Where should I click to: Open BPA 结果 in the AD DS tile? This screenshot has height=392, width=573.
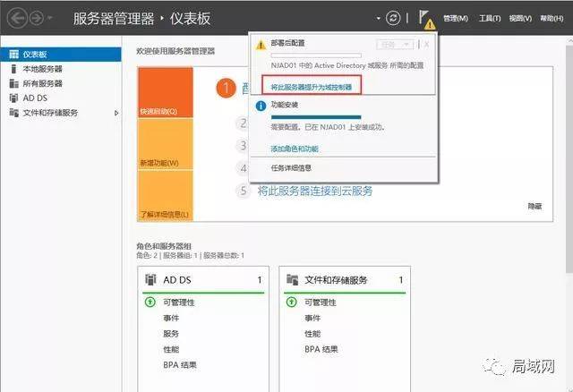point(180,365)
